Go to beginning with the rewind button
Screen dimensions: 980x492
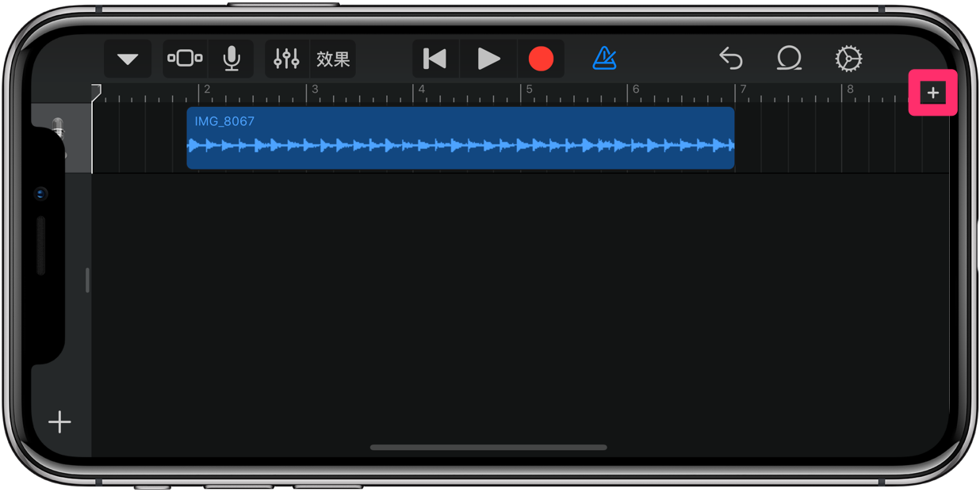tap(434, 59)
